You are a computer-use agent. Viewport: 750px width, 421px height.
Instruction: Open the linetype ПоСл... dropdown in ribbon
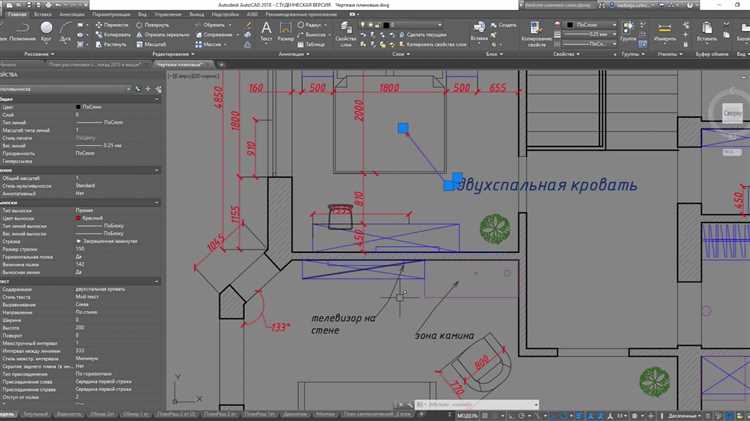click(x=591, y=44)
